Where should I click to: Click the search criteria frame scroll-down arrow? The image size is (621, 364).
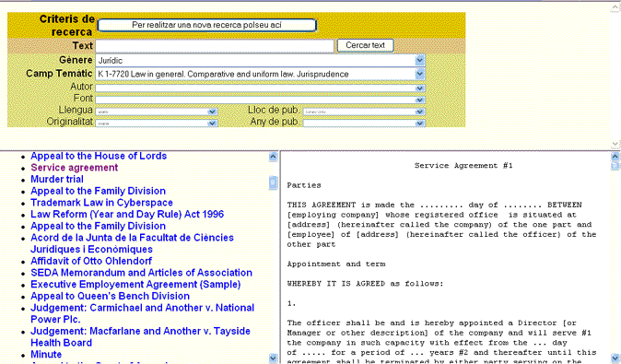615,144
